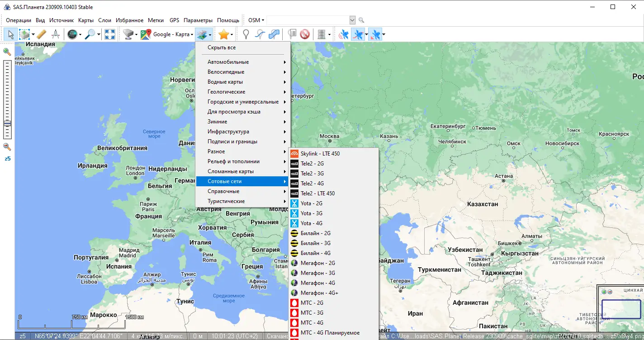Click the layers stack icon
This screenshot has width=644, height=340.
(x=201, y=34)
